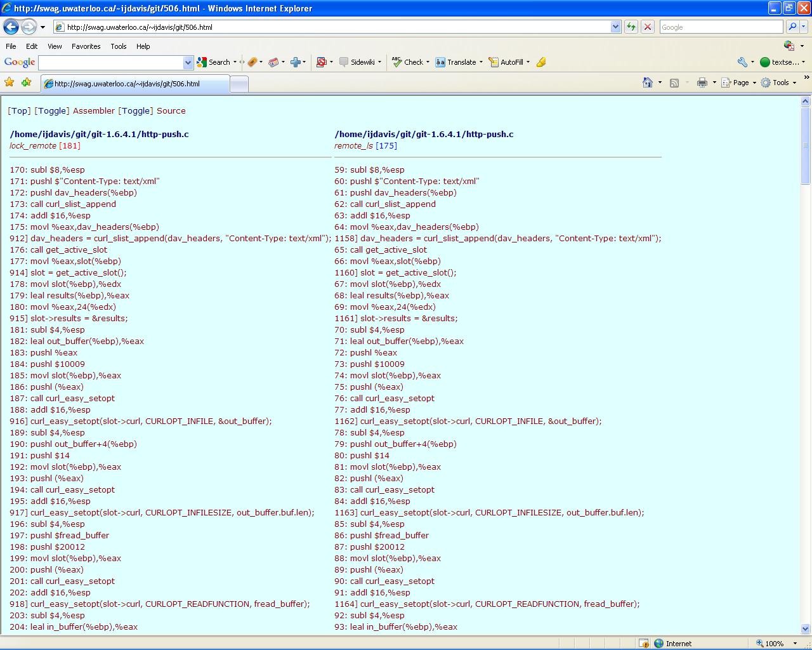
Task: Click the browser Back button
Action: click(x=11, y=27)
